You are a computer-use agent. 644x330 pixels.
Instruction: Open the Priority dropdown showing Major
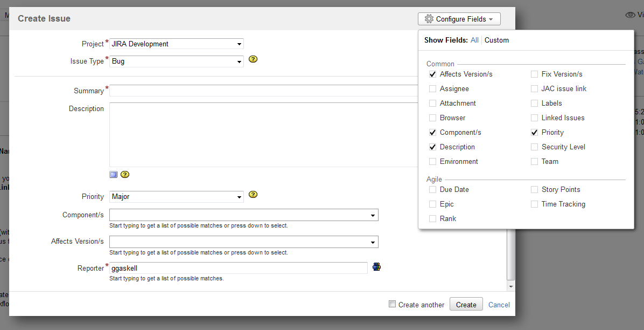[x=176, y=197]
